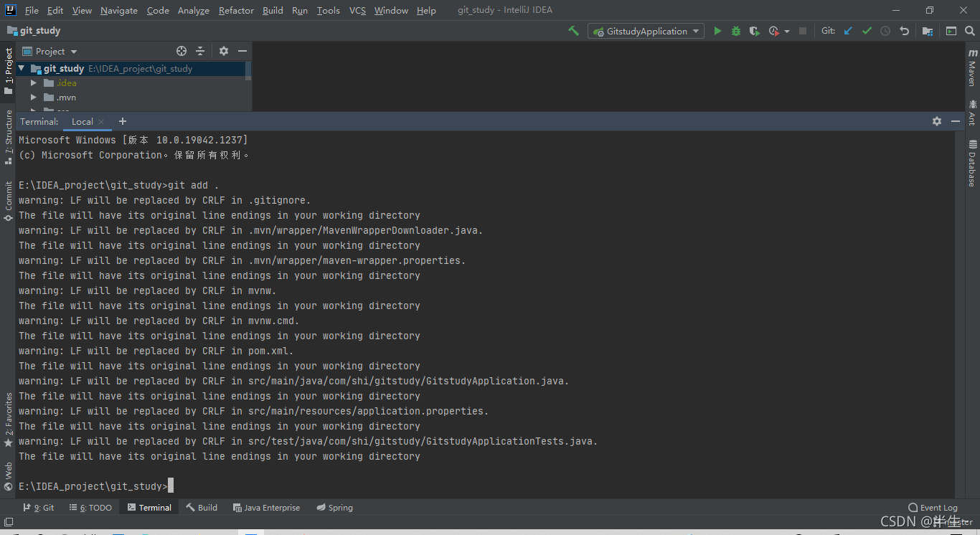The width and height of the screenshot is (980, 535).
Task: Open Project panel gear options
Action: pyautogui.click(x=224, y=51)
